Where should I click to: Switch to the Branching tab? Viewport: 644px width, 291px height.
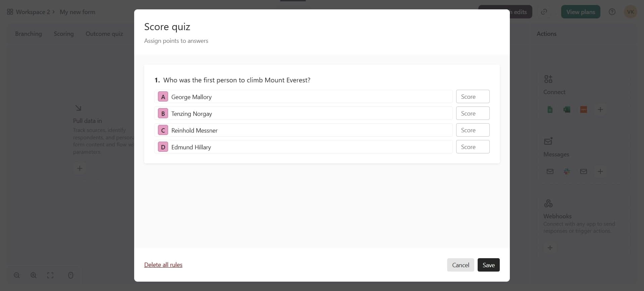pyautogui.click(x=29, y=34)
